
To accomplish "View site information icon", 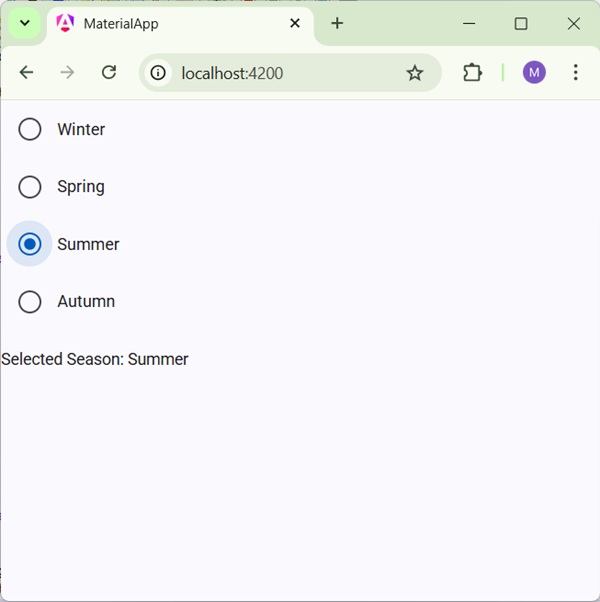I will tap(158, 72).
